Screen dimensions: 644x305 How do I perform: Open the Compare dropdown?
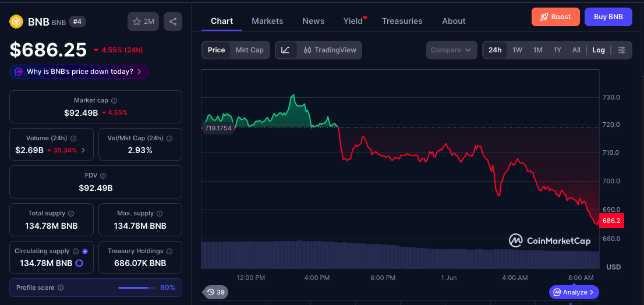(451, 50)
